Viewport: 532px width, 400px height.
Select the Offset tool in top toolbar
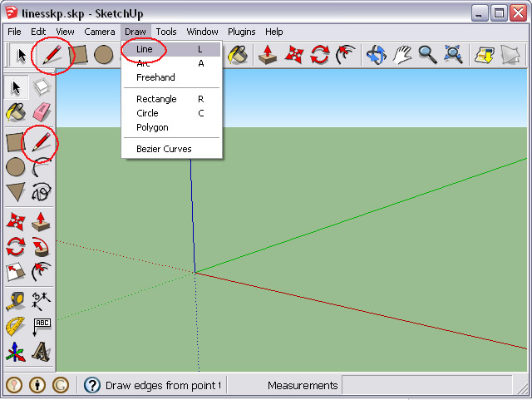[346, 55]
